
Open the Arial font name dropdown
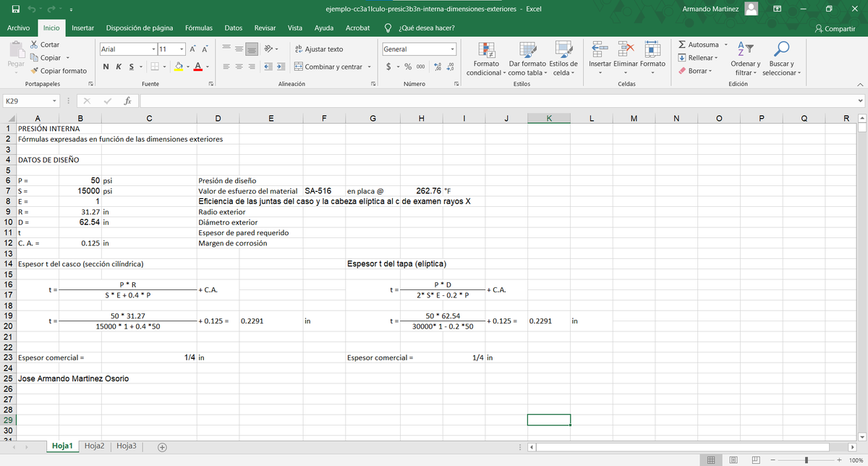(153, 49)
